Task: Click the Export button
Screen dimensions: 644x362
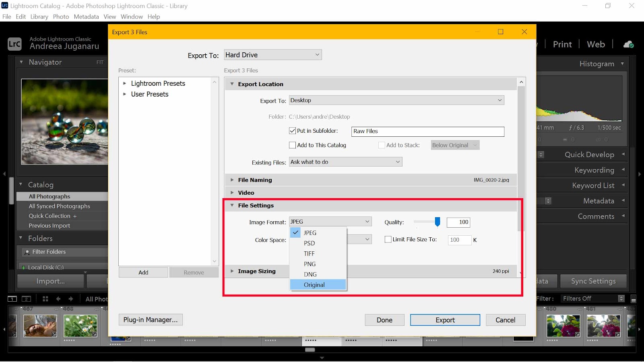Action: (445, 320)
